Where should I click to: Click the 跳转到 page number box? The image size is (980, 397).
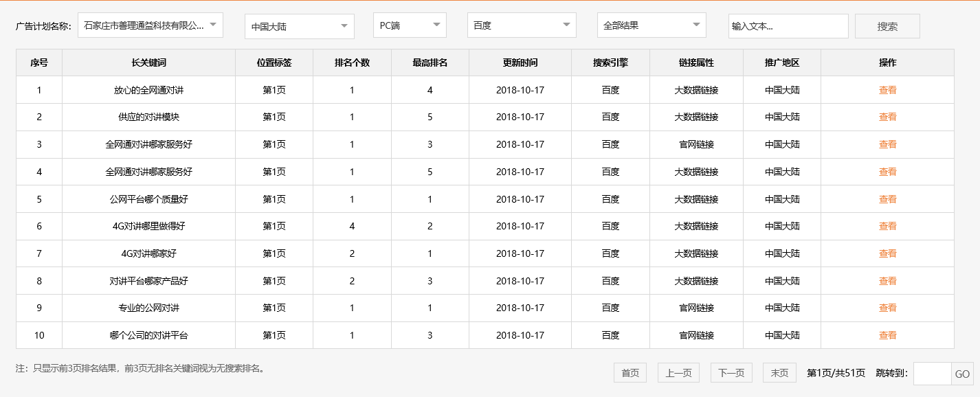932,373
